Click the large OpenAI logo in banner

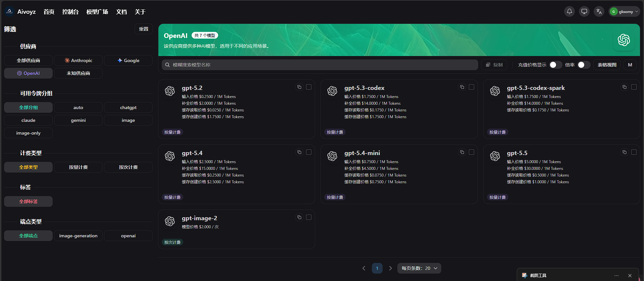pos(624,40)
